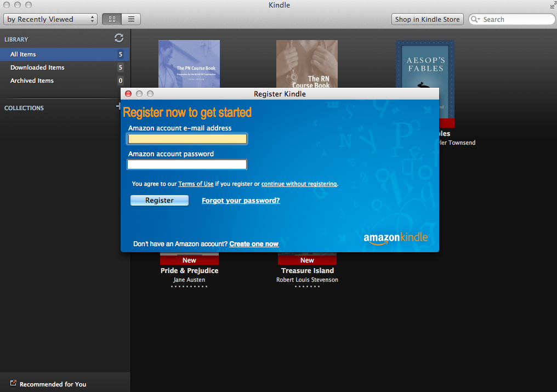Click 'continue without registering' link
Image resolution: width=557 pixels, height=392 pixels.
point(299,184)
